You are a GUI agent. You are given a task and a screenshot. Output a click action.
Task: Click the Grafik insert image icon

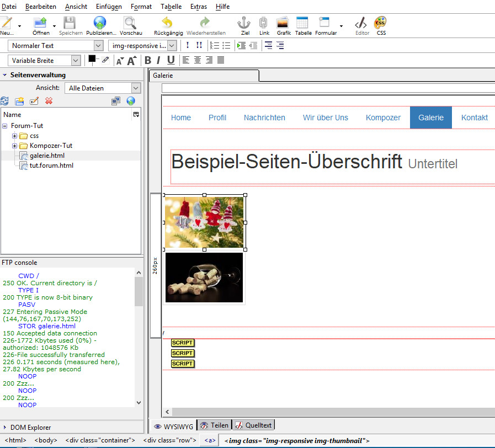coord(283,23)
